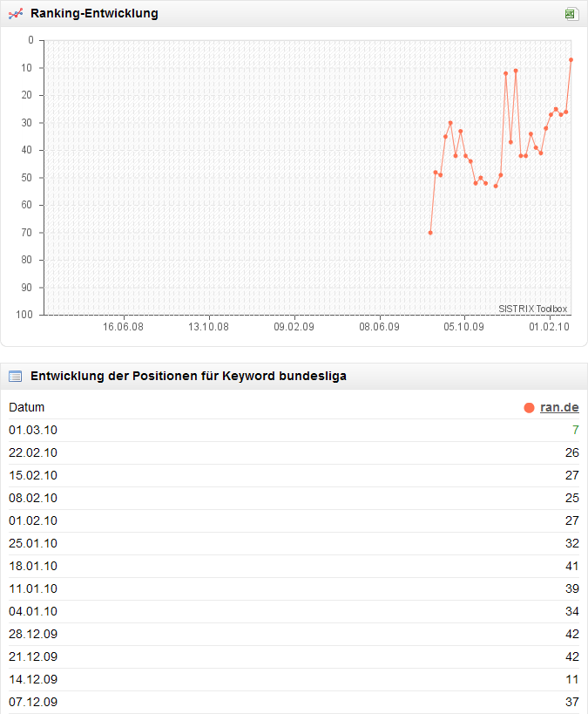The height and width of the screenshot is (714, 588).
Task: Click the Excel export icon
Action: pyautogui.click(x=571, y=14)
